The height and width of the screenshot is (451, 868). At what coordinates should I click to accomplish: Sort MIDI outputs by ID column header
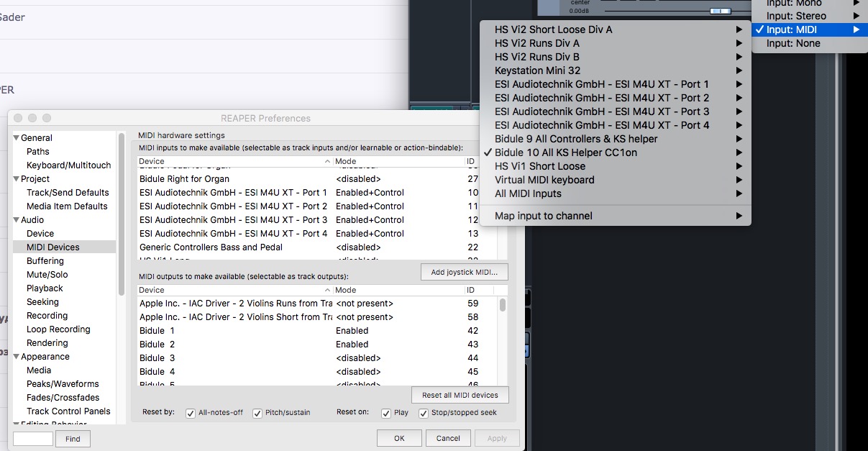pyautogui.click(x=481, y=291)
